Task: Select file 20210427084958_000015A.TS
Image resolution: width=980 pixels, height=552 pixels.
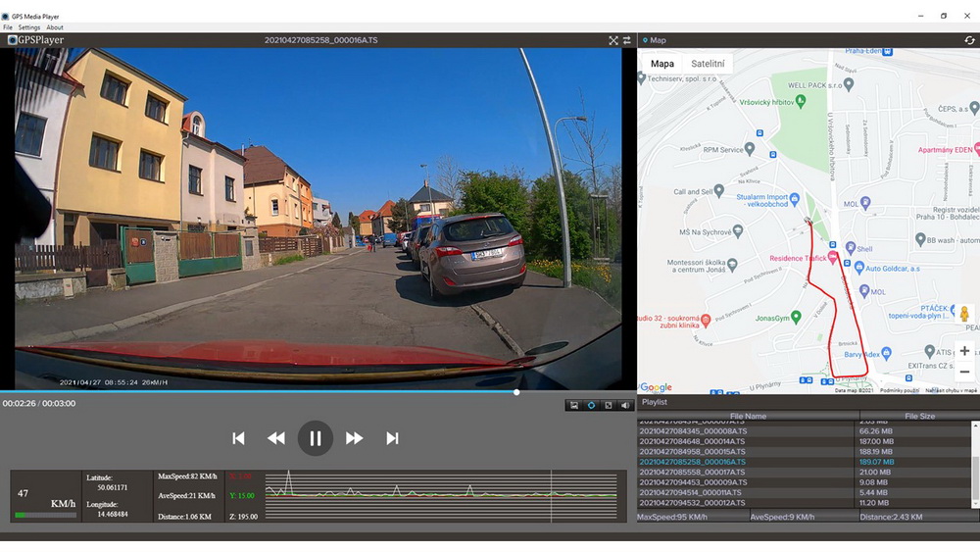Action: click(x=692, y=451)
